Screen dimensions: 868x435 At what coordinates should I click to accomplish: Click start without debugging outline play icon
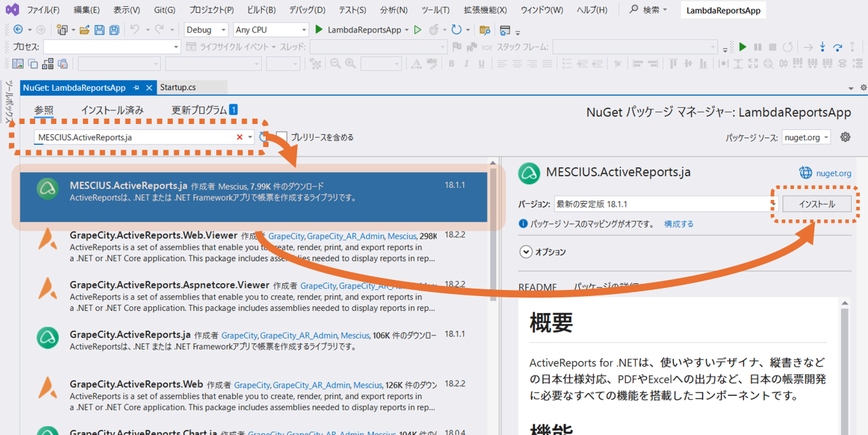click(418, 30)
